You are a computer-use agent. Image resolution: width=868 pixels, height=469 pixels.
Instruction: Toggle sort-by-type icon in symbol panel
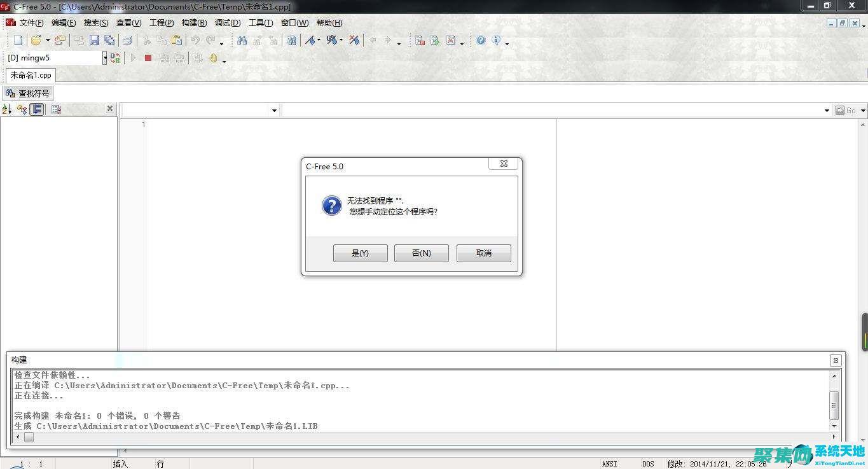[x=22, y=109]
